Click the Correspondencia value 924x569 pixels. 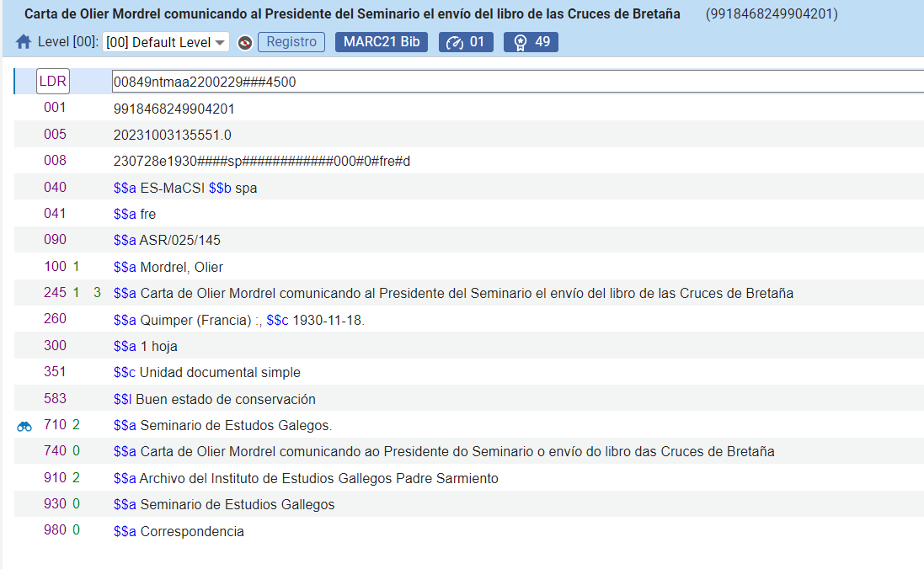point(192,531)
